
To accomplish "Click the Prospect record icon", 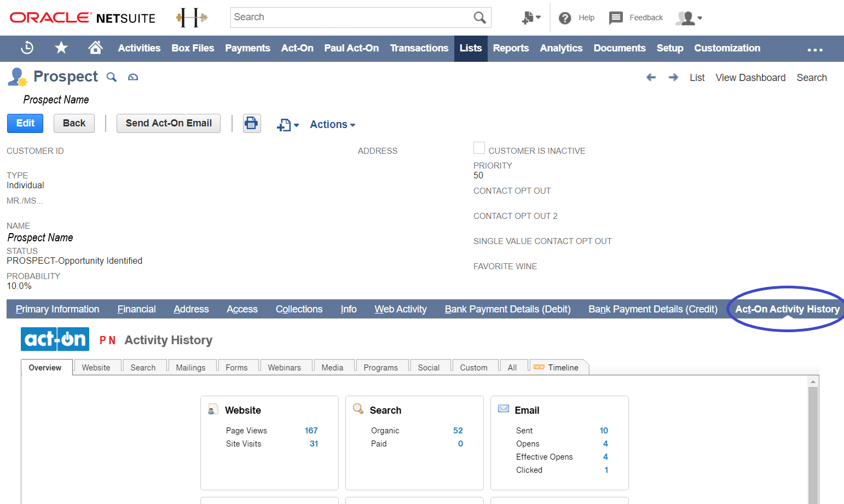I will point(17,77).
